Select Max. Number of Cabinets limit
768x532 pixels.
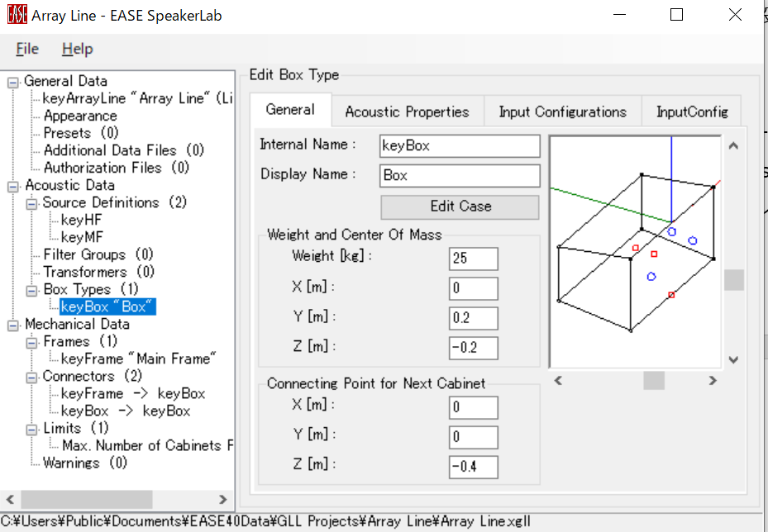(147, 445)
